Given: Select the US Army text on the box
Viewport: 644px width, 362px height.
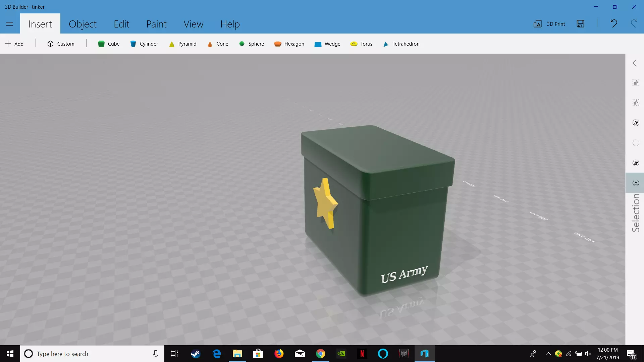Looking at the screenshot, I should (404, 274).
